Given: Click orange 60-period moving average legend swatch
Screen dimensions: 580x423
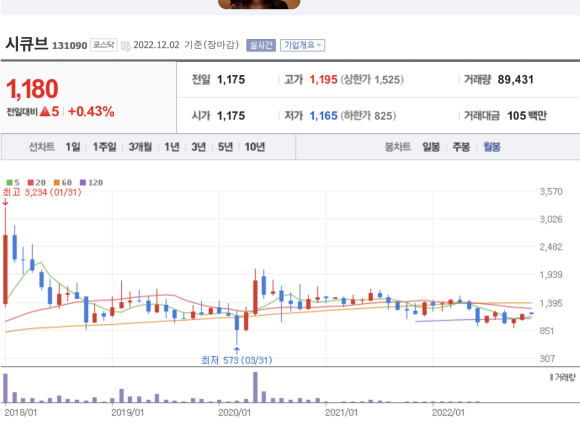Looking at the screenshot, I should pos(57,182).
